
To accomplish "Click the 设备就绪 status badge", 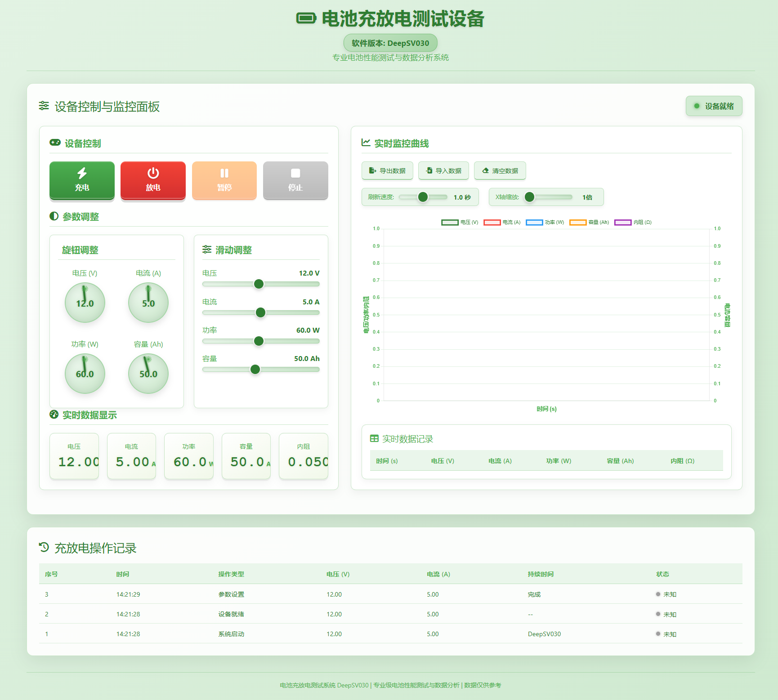I will coord(714,106).
